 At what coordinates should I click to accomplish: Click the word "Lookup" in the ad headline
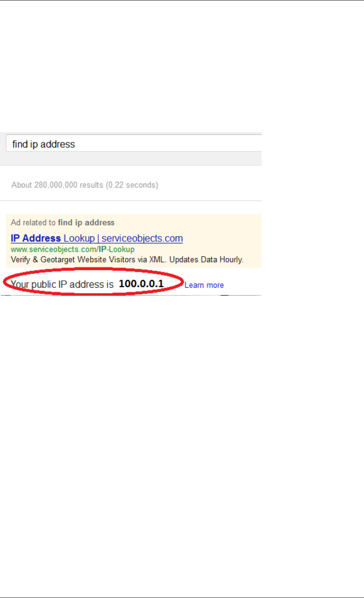79,238
